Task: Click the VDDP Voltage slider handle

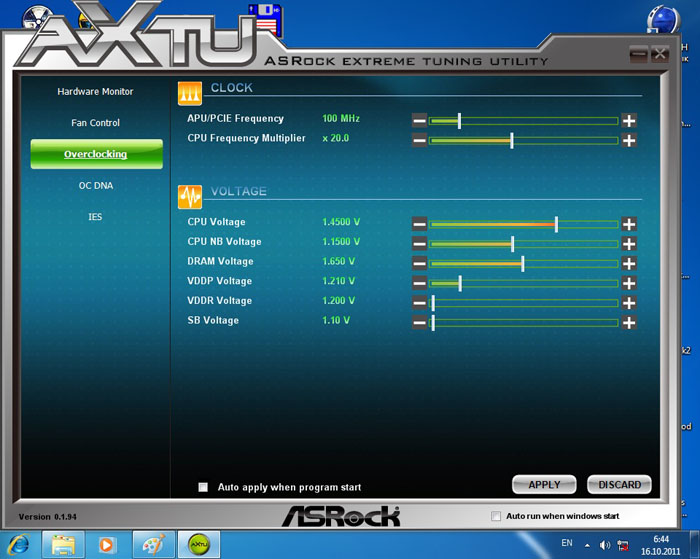Action: 460,283
